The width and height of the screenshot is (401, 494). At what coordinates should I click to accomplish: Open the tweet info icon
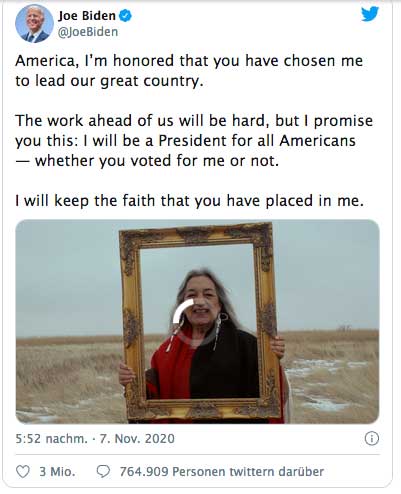tap(372, 438)
